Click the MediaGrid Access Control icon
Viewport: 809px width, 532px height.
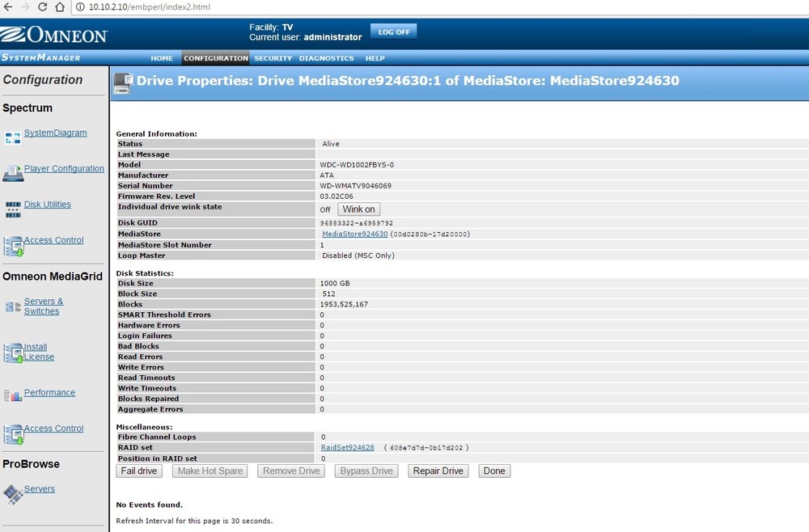pyautogui.click(x=14, y=434)
